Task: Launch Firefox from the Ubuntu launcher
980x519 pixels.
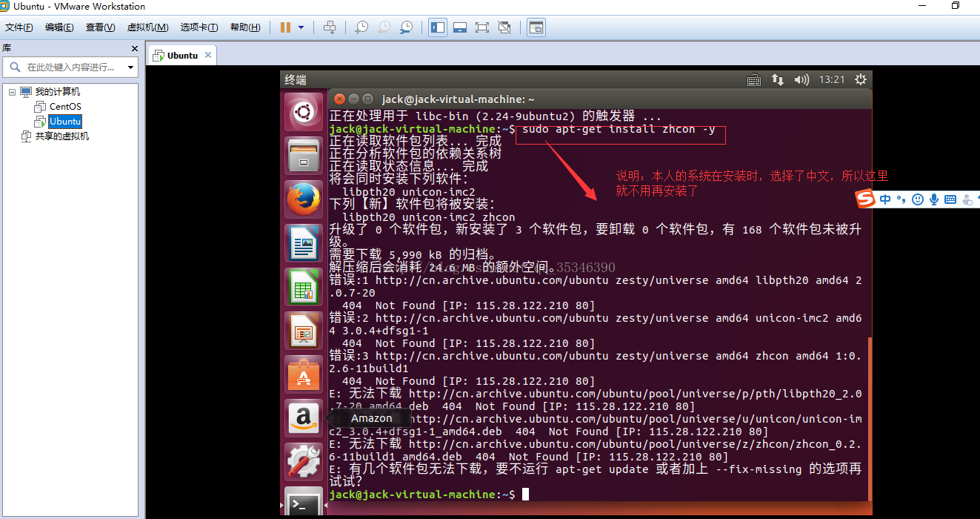Action: tap(304, 199)
